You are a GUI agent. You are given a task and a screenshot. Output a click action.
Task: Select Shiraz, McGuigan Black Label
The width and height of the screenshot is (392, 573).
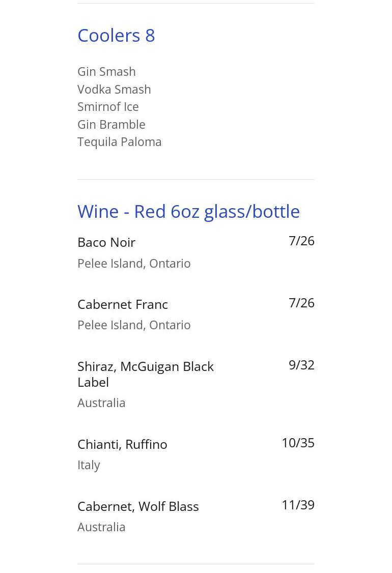tap(145, 374)
